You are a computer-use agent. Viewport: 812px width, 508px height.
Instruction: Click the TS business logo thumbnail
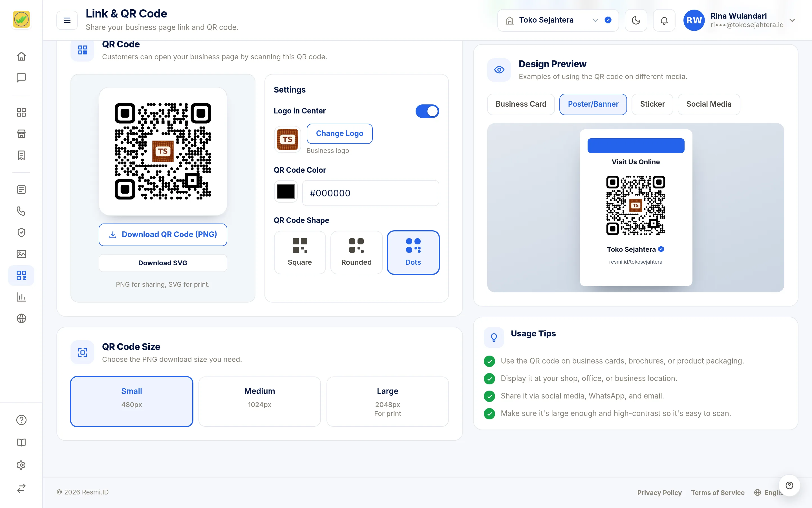[x=288, y=139]
